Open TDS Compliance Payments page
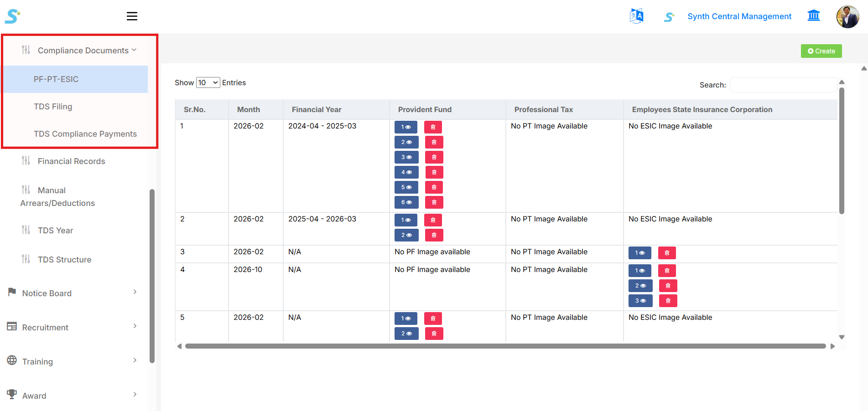Image resolution: width=868 pixels, height=411 pixels. [85, 134]
